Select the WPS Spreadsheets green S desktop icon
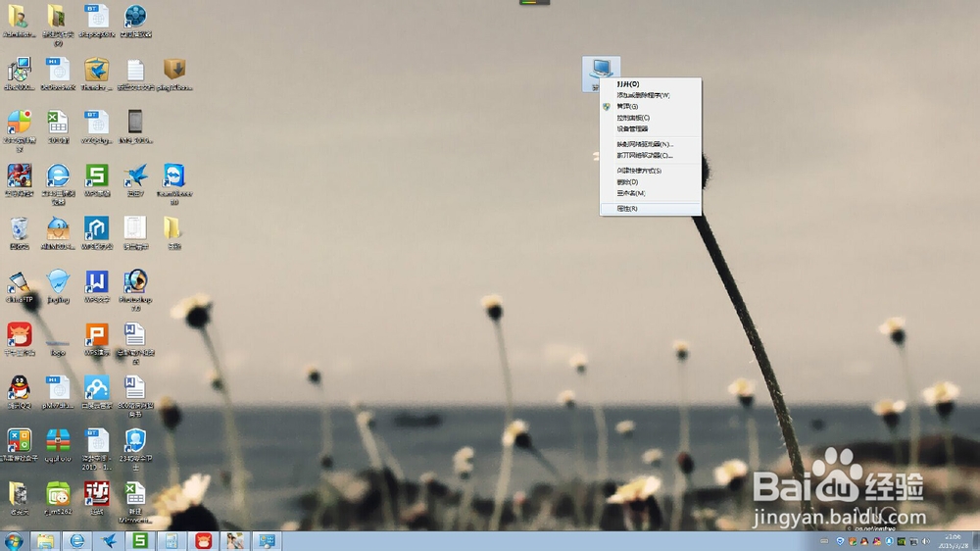 click(96, 179)
